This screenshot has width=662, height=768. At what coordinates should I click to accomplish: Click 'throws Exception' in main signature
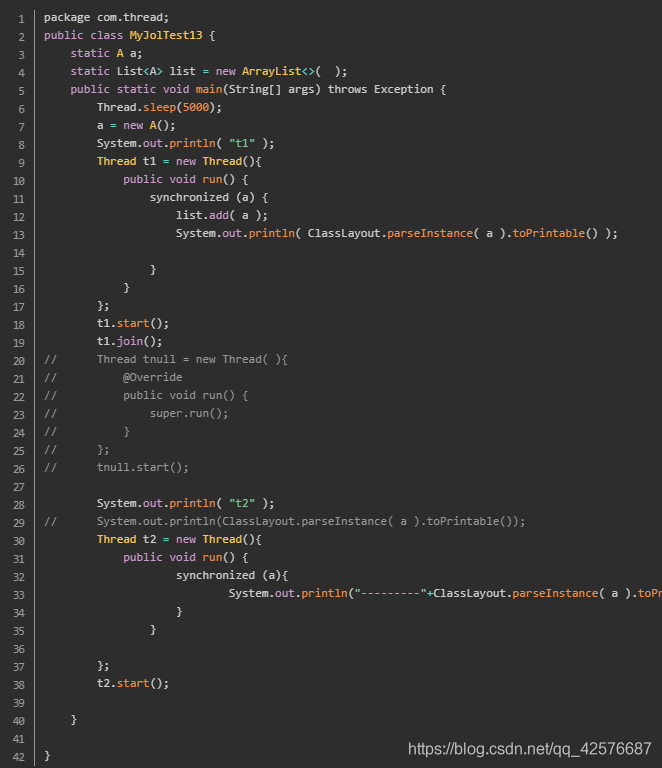[x=380, y=90]
